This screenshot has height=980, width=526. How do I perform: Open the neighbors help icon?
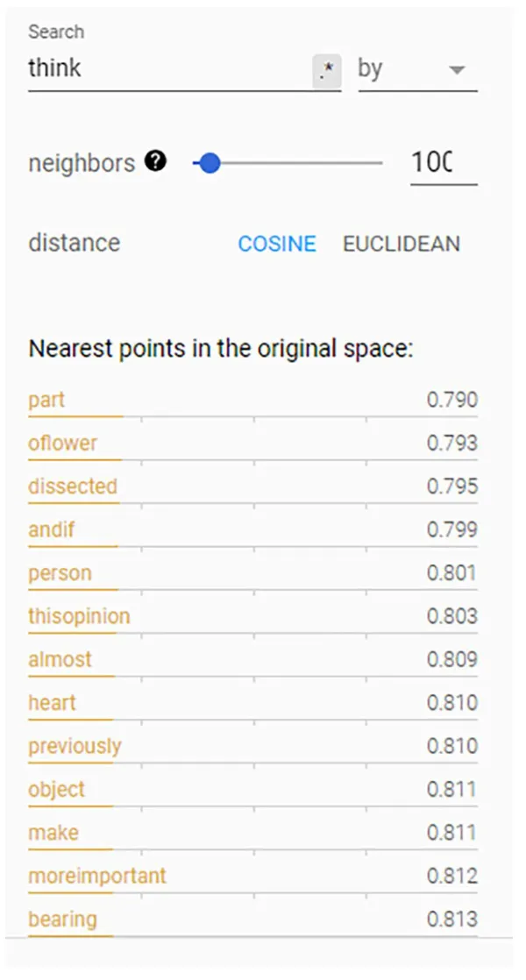click(156, 162)
